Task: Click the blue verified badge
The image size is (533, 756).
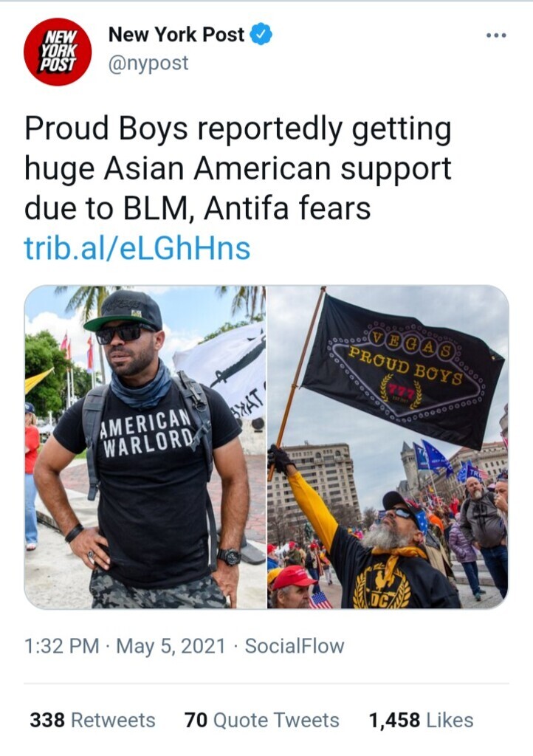Action: 261,34
